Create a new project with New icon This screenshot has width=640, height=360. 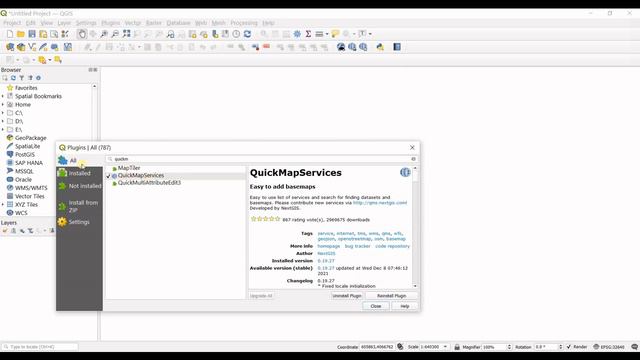tap(10, 34)
